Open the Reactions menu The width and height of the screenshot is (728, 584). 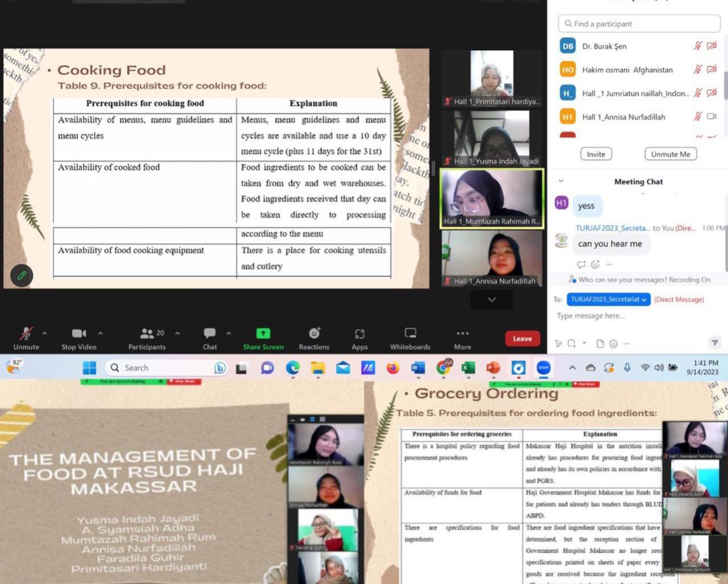pyautogui.click(x=314, y=334)
